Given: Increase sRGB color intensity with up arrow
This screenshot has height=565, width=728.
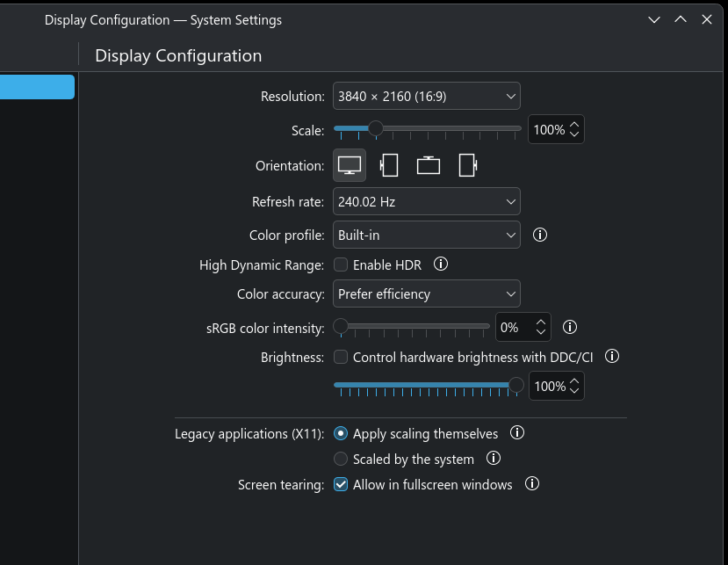Looking at the screenshot, I should [541, 322].
